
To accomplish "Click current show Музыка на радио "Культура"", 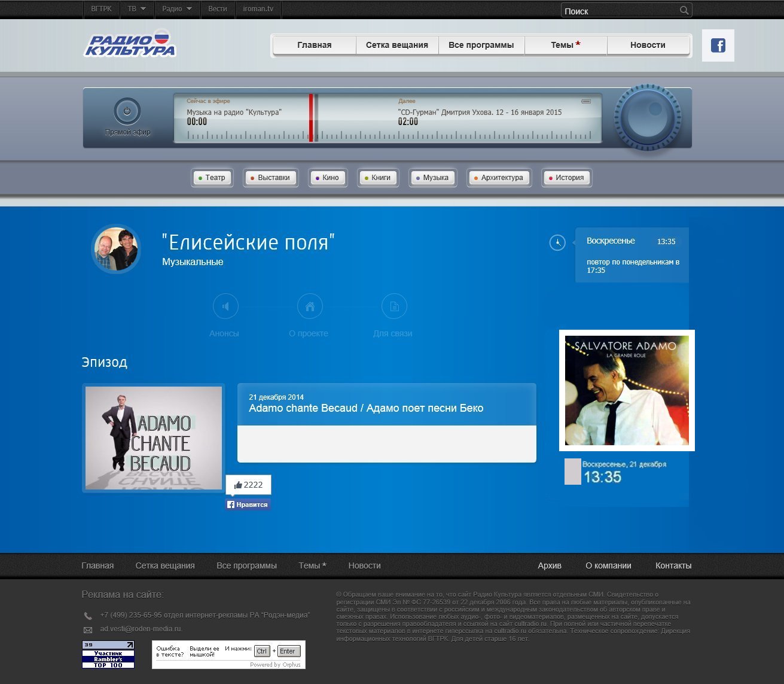I will point(234,113).
